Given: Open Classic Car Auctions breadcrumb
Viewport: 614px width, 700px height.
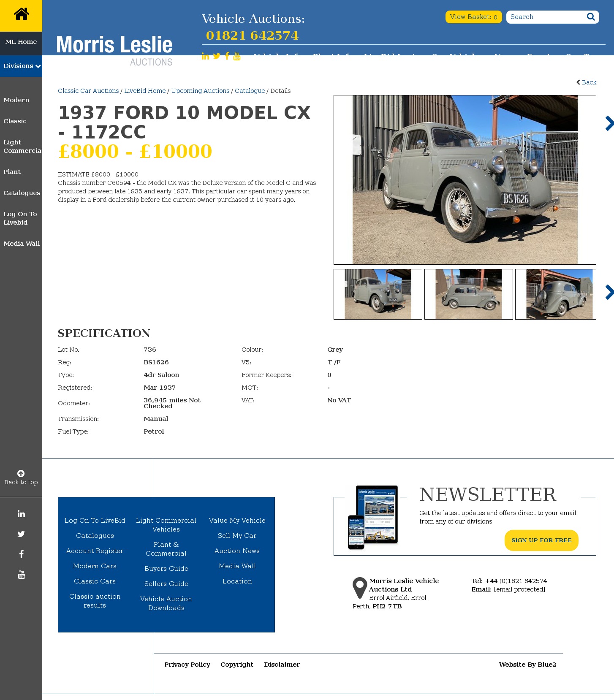Looking at the screenshot, I should coord(88,91).
